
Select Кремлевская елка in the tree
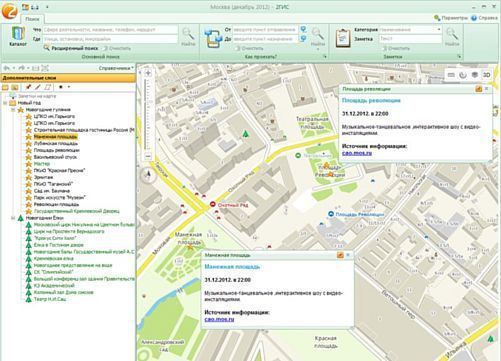54,258
